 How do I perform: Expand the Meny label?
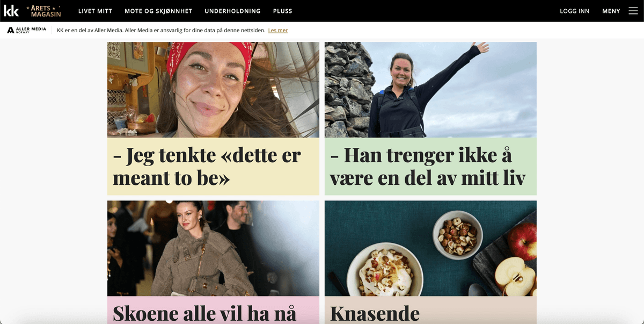click(x=611, y=11)
